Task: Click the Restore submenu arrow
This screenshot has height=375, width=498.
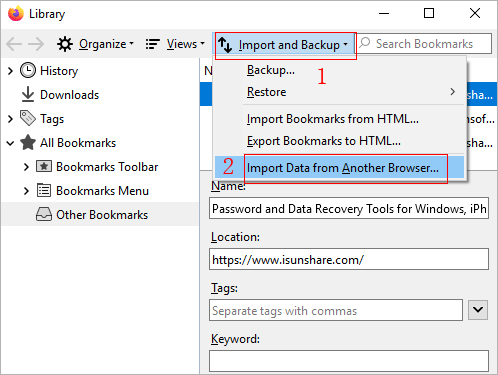Action: 452,92
